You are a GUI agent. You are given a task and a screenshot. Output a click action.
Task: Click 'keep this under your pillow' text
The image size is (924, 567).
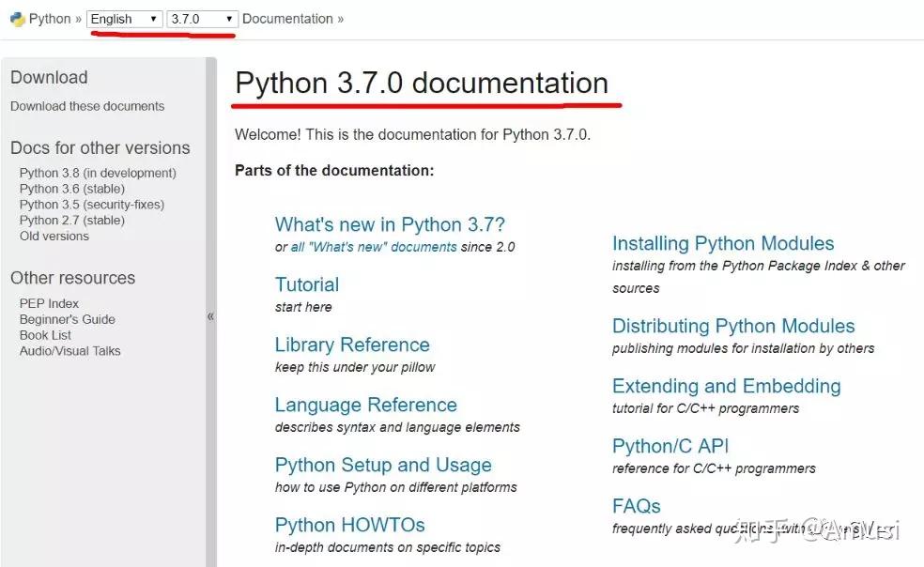tap(355, 367)
